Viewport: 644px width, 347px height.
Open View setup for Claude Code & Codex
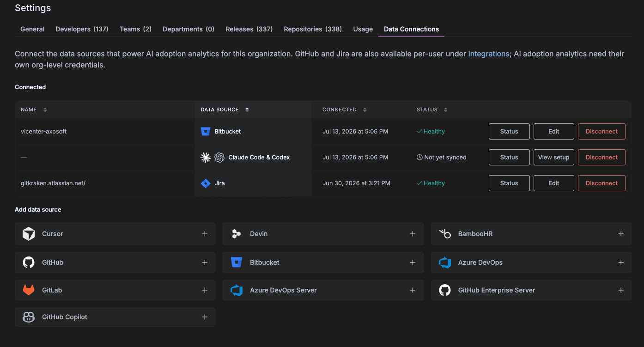point(554,157)
